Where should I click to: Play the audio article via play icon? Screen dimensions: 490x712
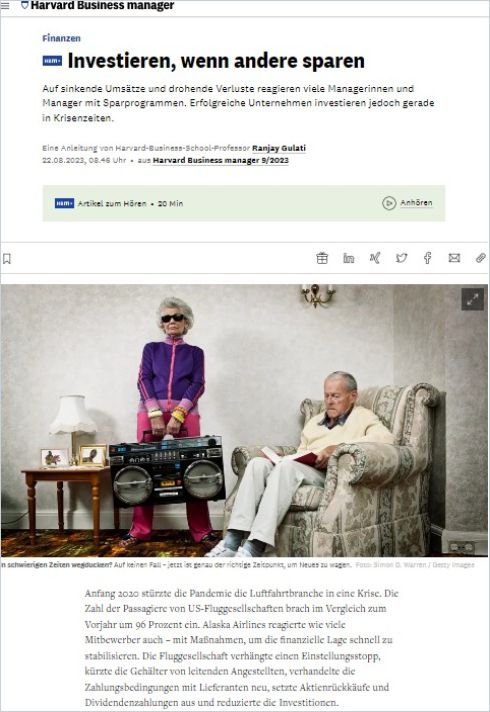[x=389, y=203]
